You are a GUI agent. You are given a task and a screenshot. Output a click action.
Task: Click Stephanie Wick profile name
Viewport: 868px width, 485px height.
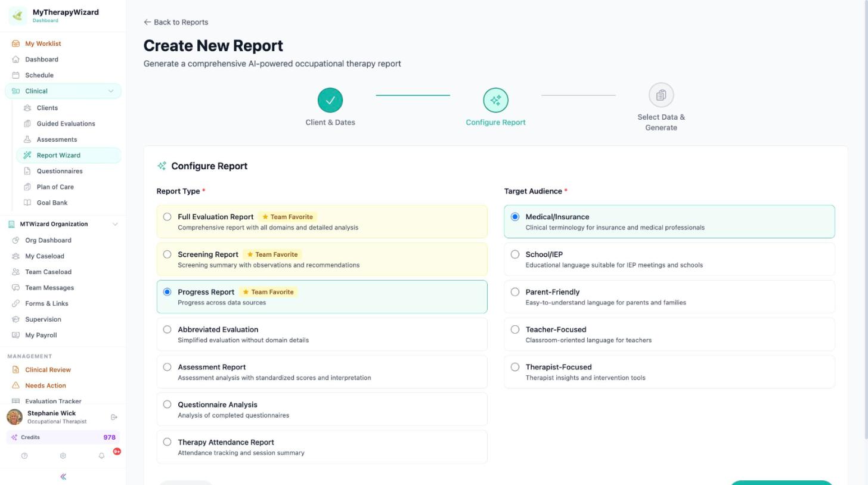point(51,413)
